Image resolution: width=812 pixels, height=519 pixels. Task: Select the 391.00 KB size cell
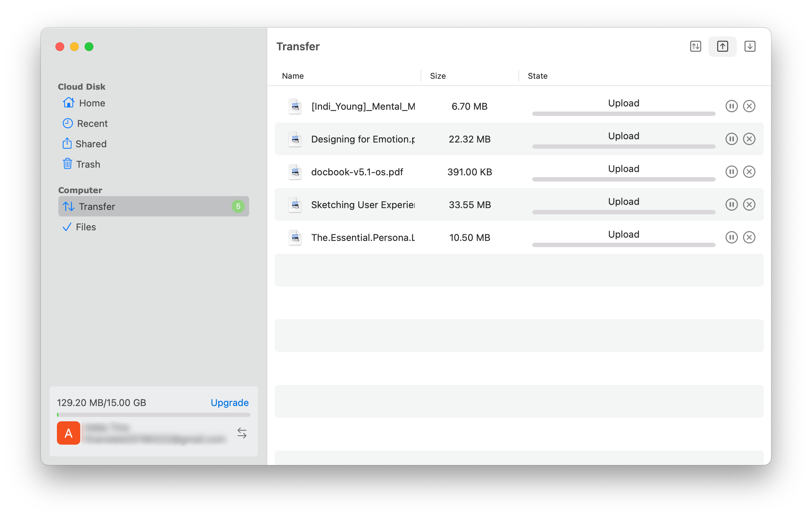(x=469, y=172)
